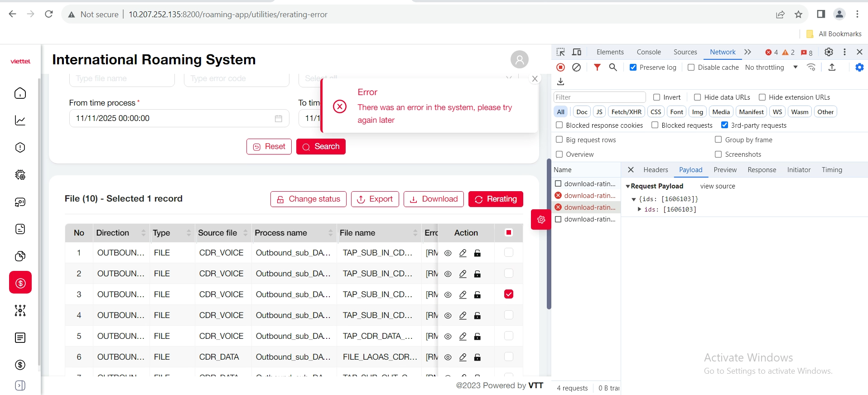868x395 pixels.
Task: Open the DevTools settings gear
Action: [x=828, y=52]
